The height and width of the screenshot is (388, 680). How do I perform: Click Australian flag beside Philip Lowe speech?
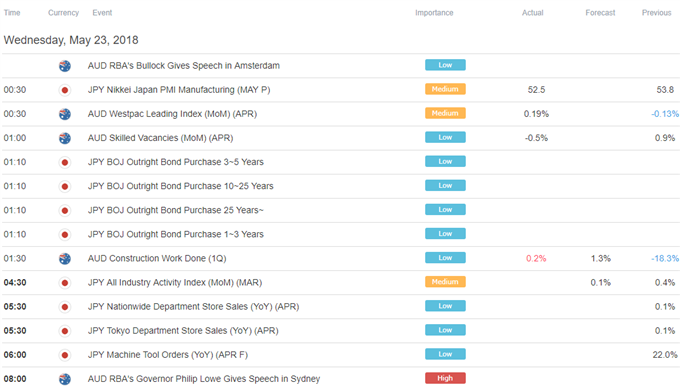65,379
